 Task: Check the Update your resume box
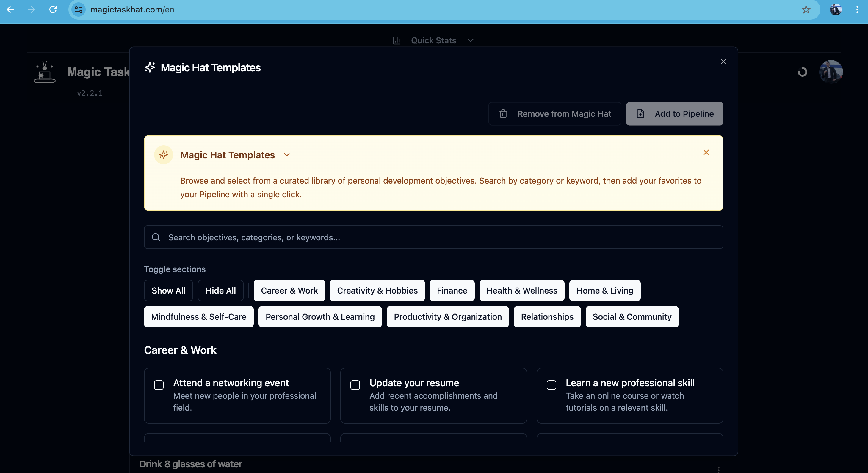355,385
